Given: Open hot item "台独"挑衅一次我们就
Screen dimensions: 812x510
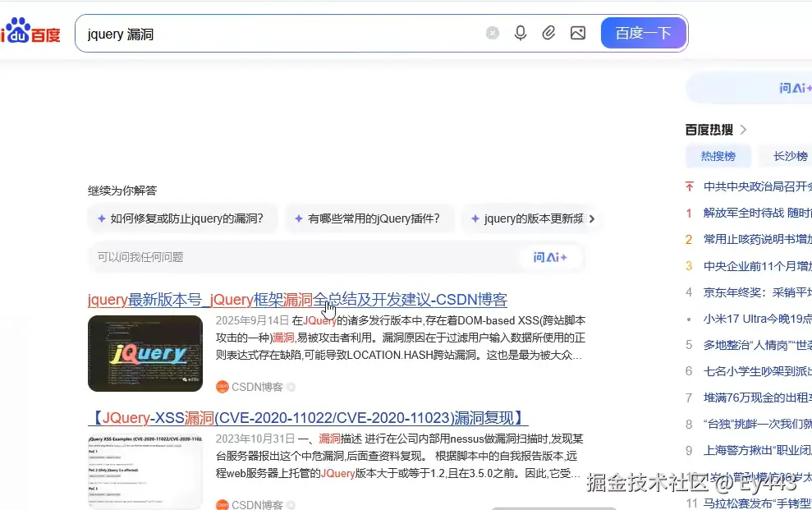Looking at the screenshot, I should 757,424.
